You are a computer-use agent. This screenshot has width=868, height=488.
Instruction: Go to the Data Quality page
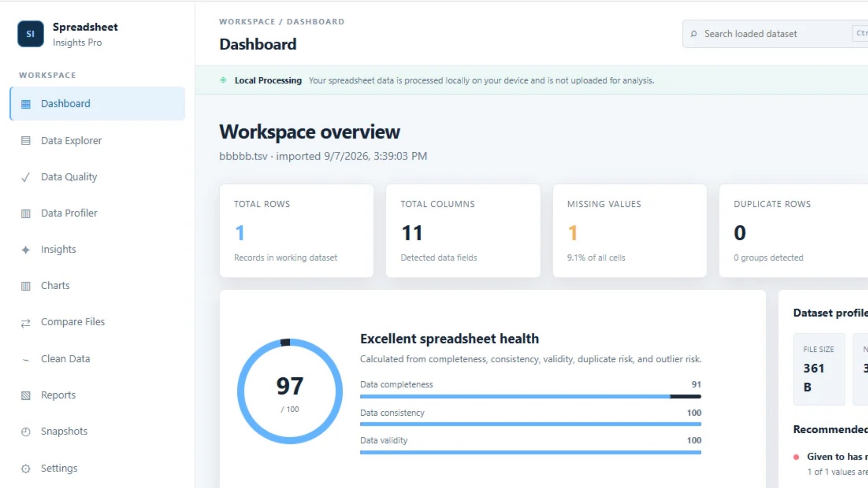tap(97, 177)
